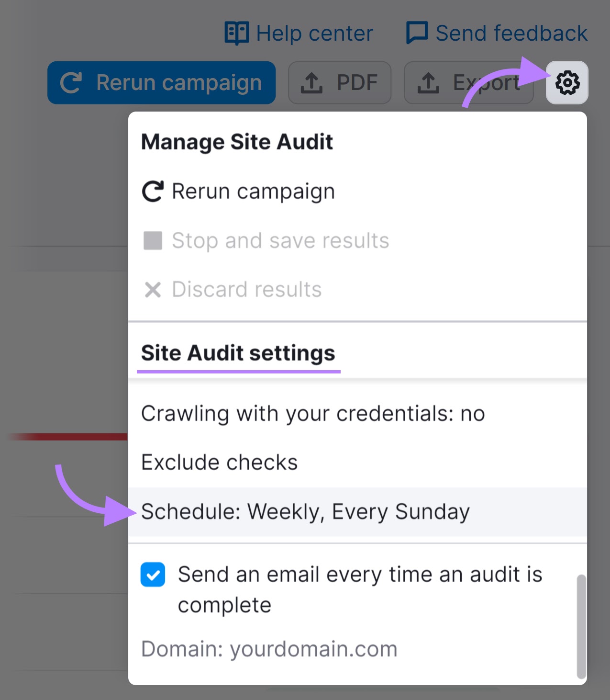610x700 pixels.
Task: Click the Send feedback text link
Action: tap(511, 34)
